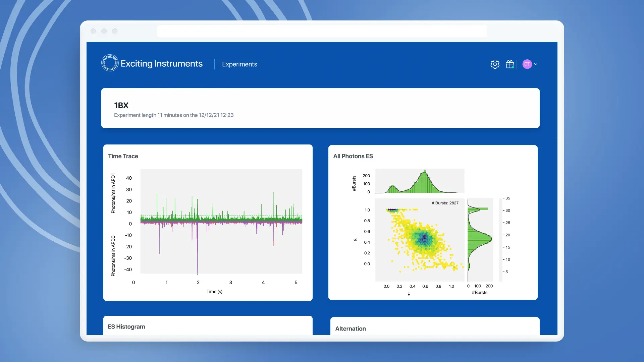Open the 1BX experiment title
Viewport: 644px width, 362px height.
(121, 105)
